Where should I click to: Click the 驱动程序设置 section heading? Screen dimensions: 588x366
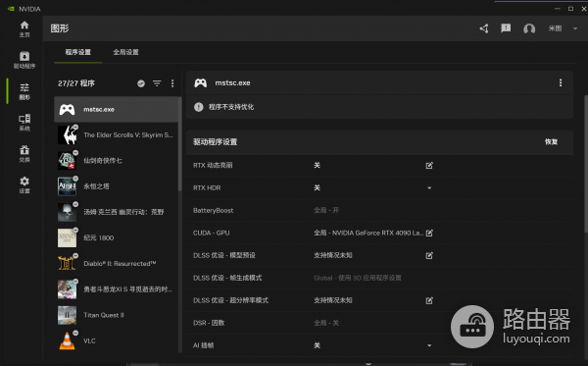(215, 142)
